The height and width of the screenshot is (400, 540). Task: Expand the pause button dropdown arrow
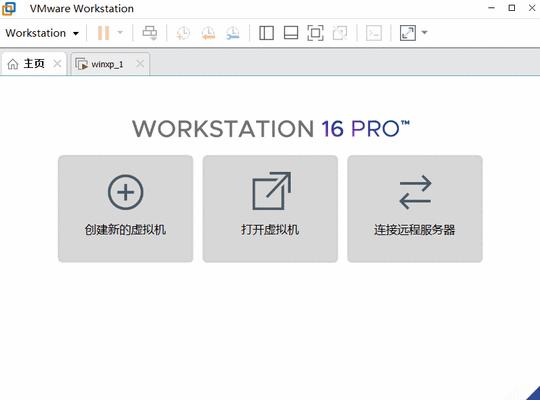pyautogui.click(x=120, y=33)
